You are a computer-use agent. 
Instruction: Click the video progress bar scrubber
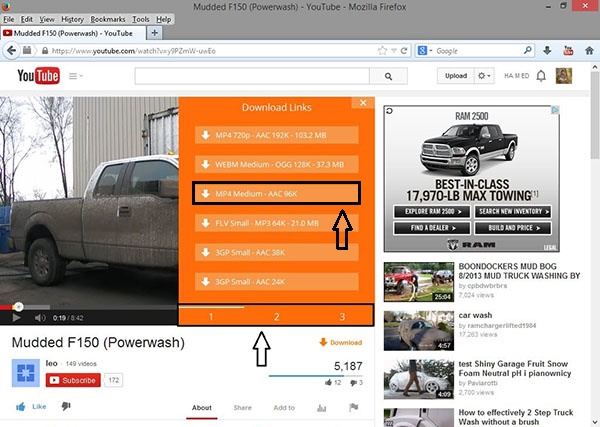[x=18, y=306]
